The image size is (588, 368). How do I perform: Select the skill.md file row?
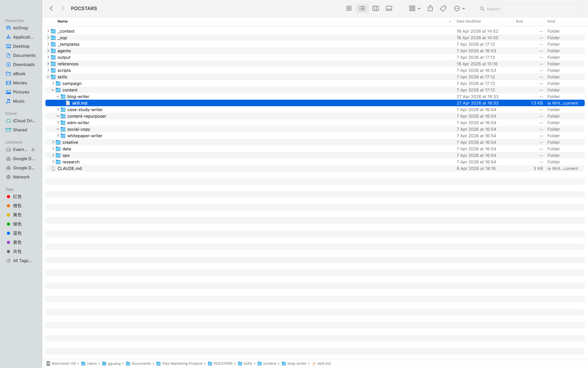315,103
